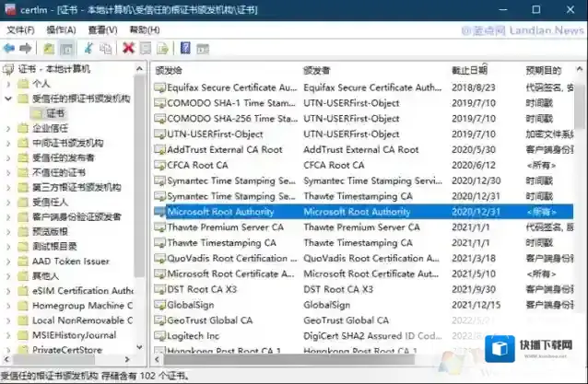This screenshot has height=384, width=588.
Task: Click the Back arrow toolbar button
Action: click(8, 47)
